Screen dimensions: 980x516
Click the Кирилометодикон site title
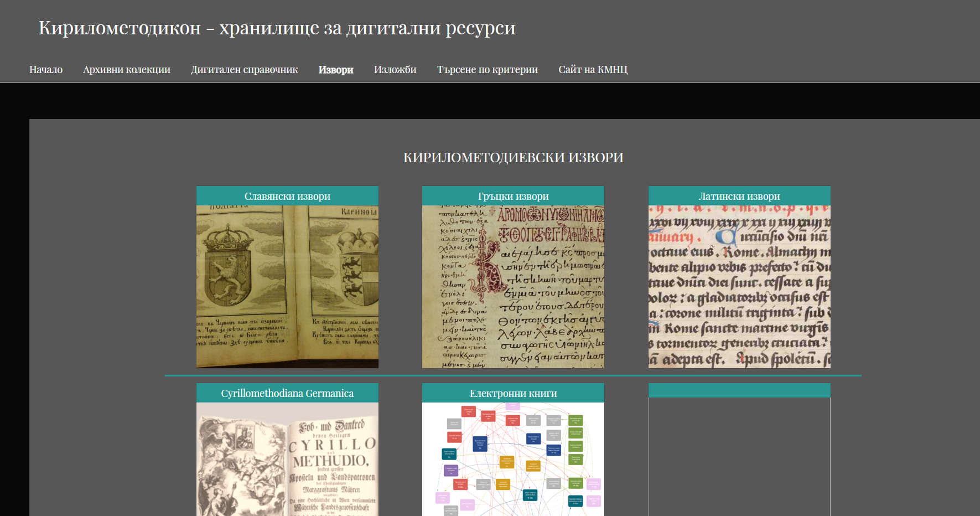click(277, 28)
